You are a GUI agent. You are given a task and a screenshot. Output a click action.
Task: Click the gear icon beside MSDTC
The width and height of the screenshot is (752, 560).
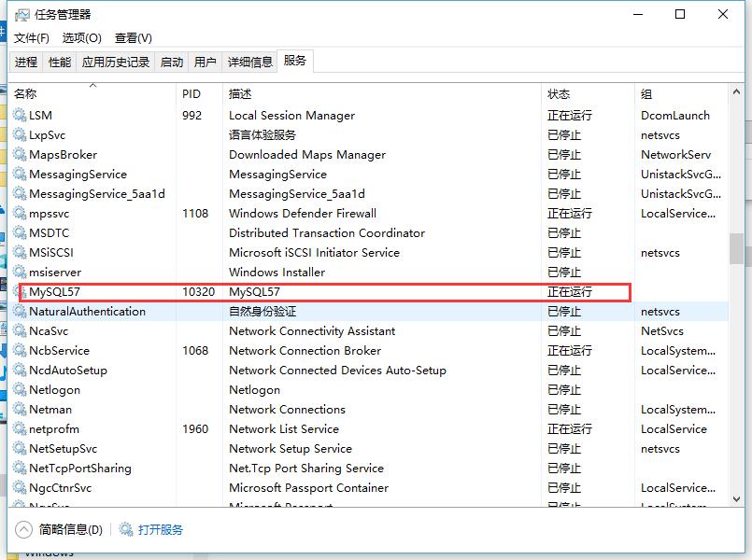coord(20,232)
